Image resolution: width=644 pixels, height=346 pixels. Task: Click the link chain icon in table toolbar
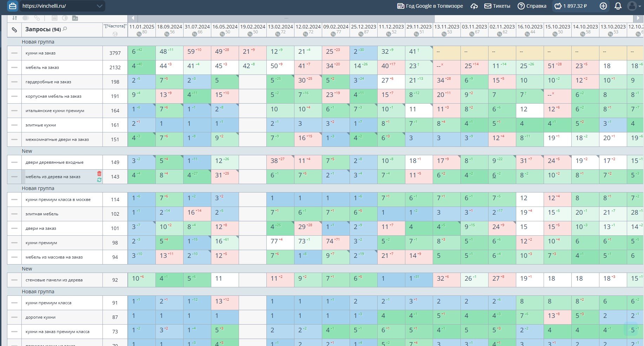pos(37,18)
